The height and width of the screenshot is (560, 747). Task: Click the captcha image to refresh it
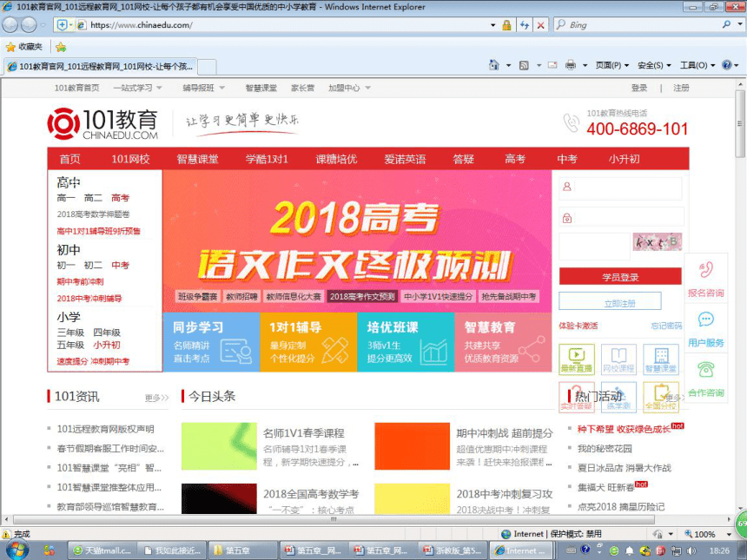(x=657, y=242)
